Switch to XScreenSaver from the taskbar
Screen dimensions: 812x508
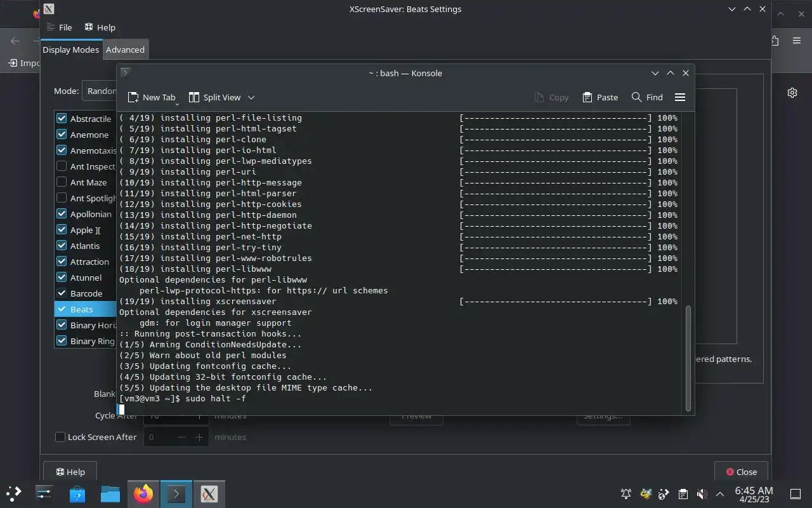point(209,493)
